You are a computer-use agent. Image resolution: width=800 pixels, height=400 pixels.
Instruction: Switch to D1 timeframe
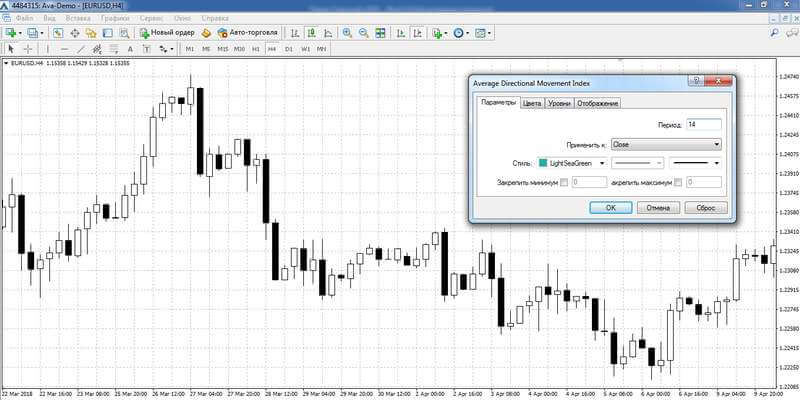click(x=289, y=49)
